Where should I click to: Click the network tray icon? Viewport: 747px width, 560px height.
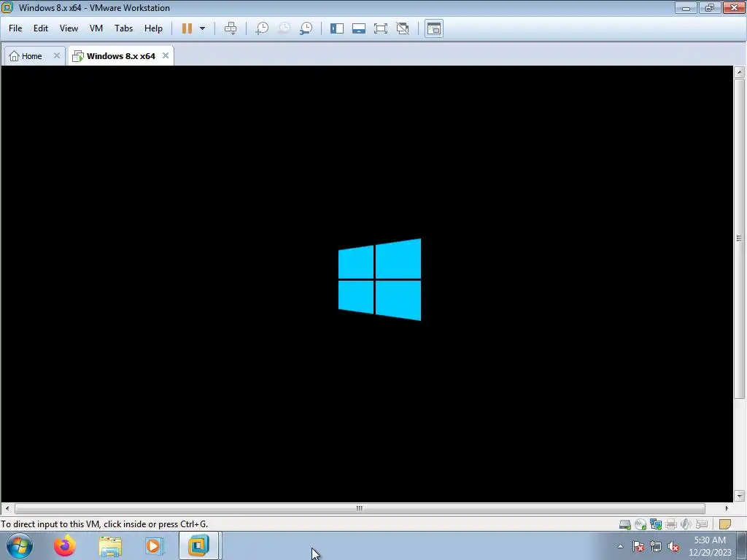[x=656, y=546]
